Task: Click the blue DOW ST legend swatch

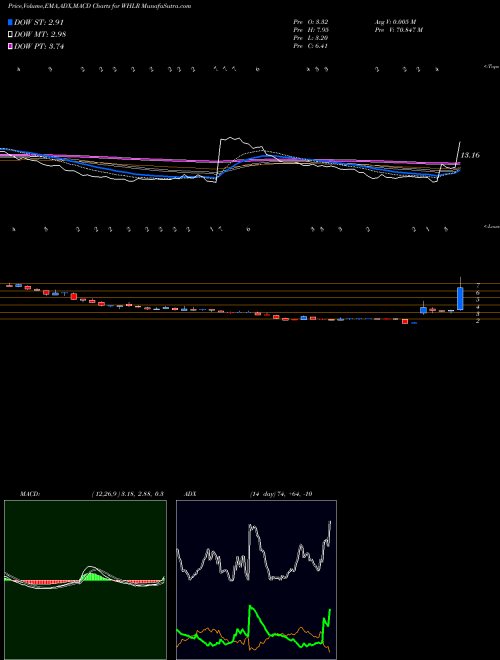Action: click(10, 22)
